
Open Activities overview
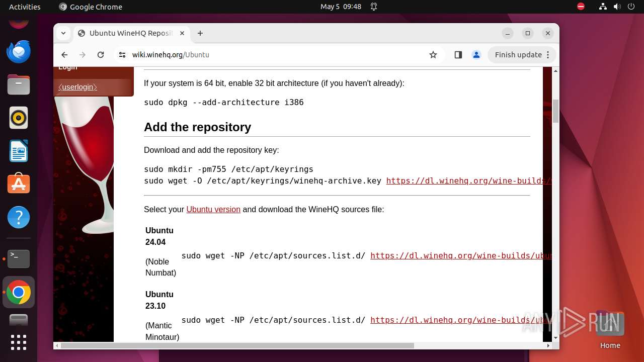coord(25,7)
